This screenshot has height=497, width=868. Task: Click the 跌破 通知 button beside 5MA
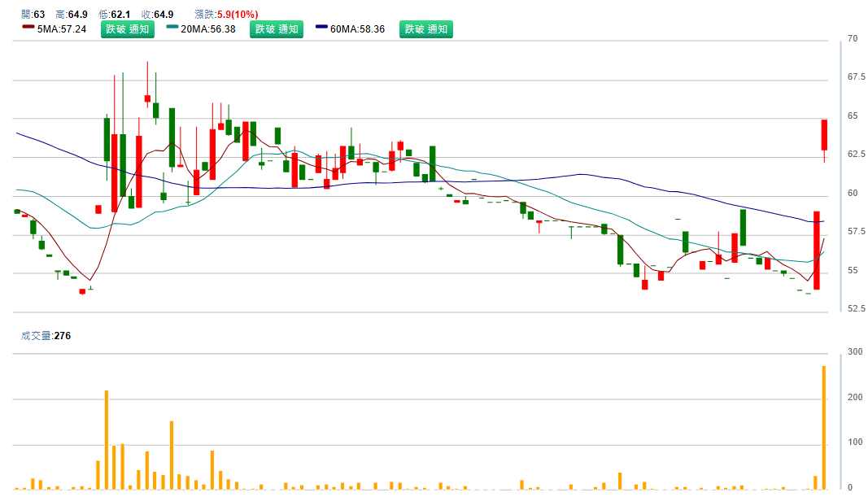click(127, 29)
